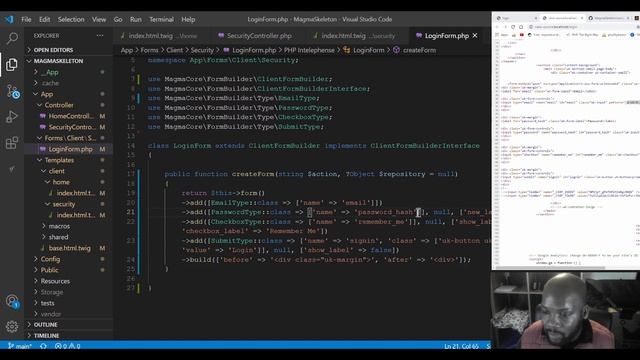640x360 pixels.
Task: Click the synchronize changes icon in status bar
Action: pos(43,346)
